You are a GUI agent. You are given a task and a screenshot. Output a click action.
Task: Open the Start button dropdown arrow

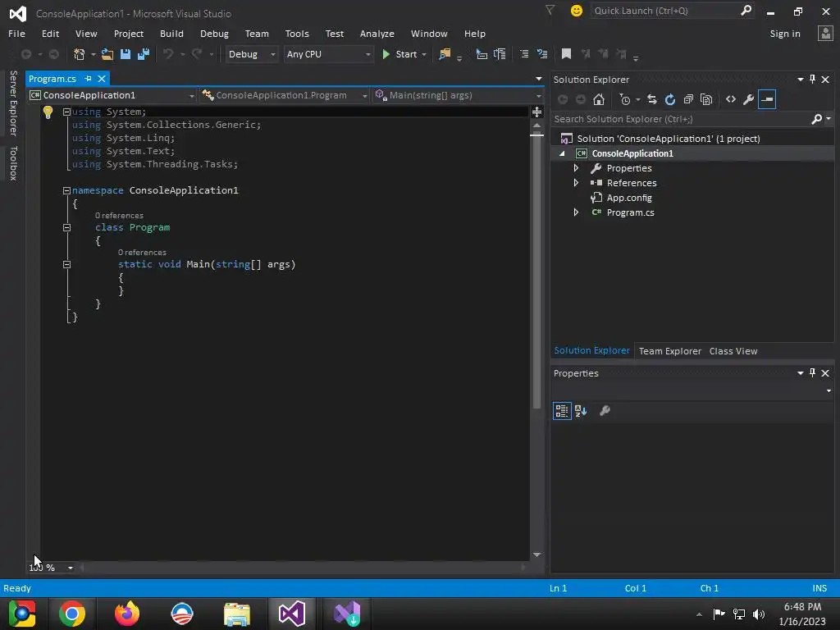click(424, 55)
